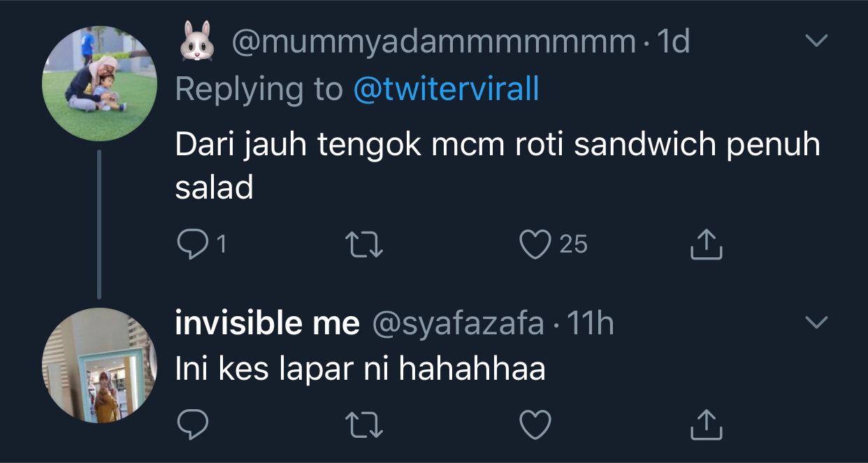The image size is (868, 463).
Task: Like the tweet with 25 likes
Action: (x=535, y=243)
